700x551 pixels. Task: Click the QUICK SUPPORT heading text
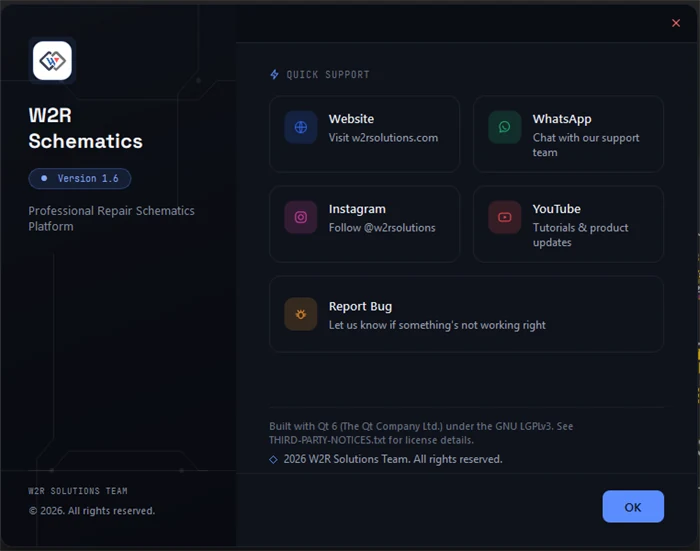328,75
